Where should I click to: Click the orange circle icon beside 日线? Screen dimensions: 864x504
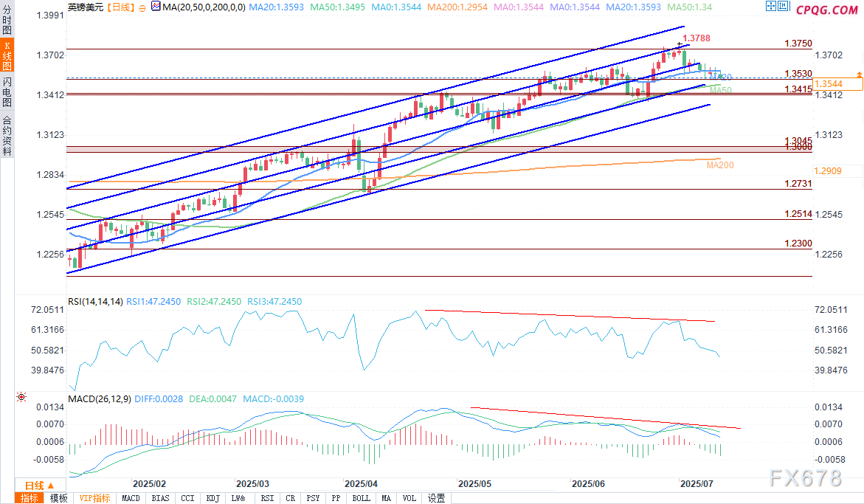(x=142, y=7)
